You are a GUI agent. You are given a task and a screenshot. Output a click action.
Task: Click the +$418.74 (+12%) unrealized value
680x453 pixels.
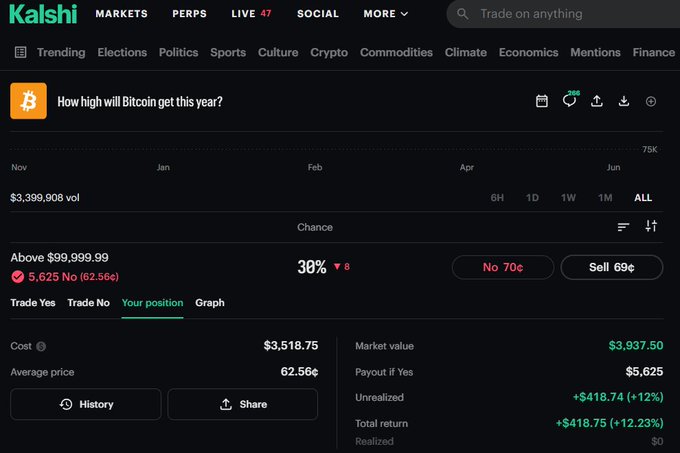click(618, 397)
